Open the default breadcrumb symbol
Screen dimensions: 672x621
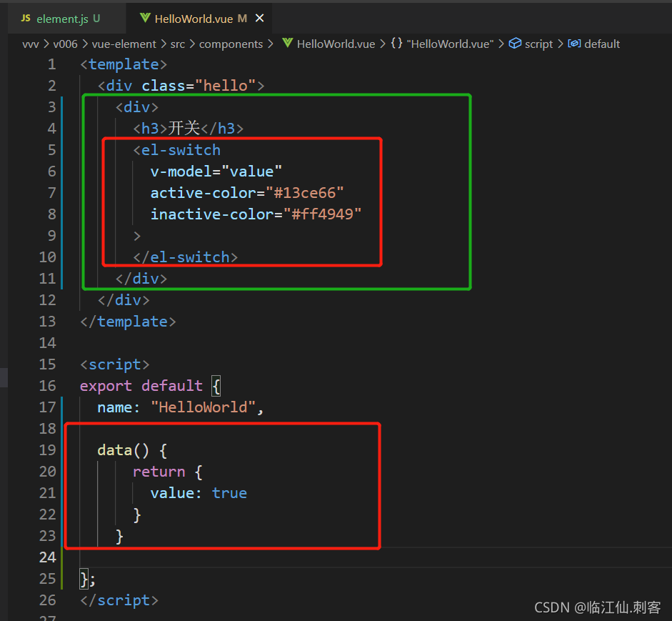(602, 44)
